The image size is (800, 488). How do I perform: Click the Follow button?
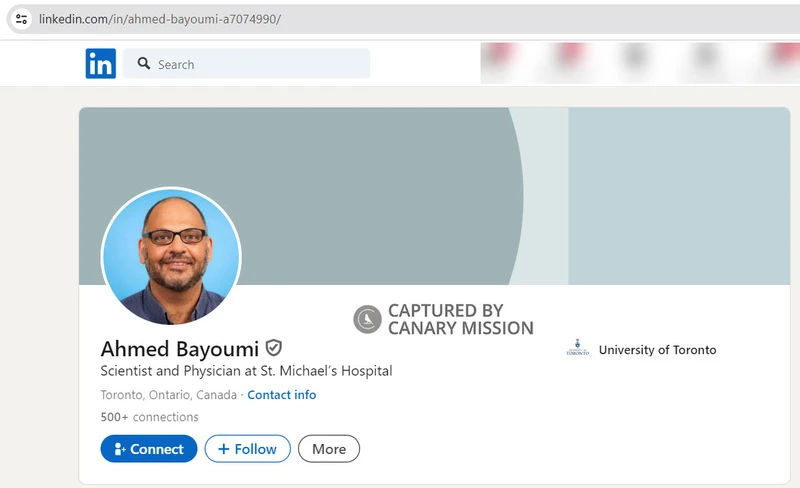point(247,449)
